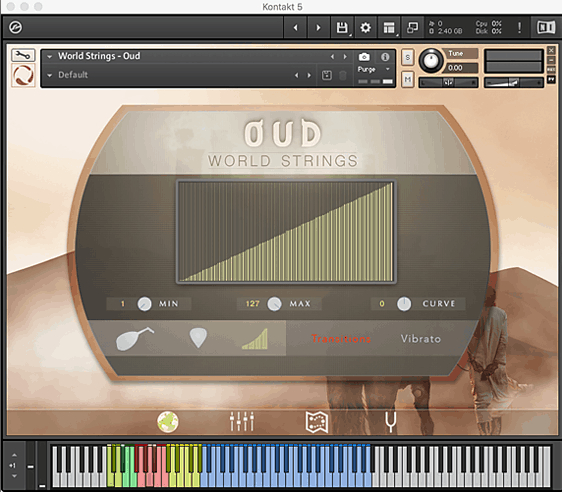
Task: Open the Purge dropdown menu
Action: point(373,69)
